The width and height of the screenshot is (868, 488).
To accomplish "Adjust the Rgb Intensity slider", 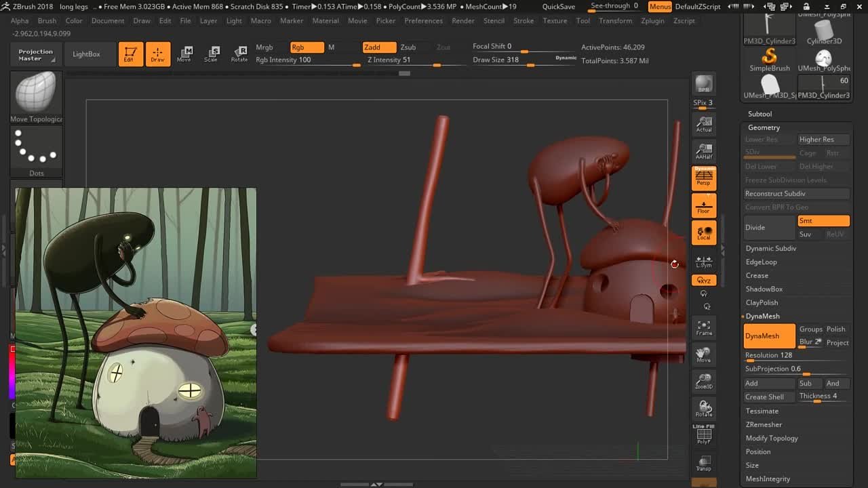I will click(x=307, y=60).
